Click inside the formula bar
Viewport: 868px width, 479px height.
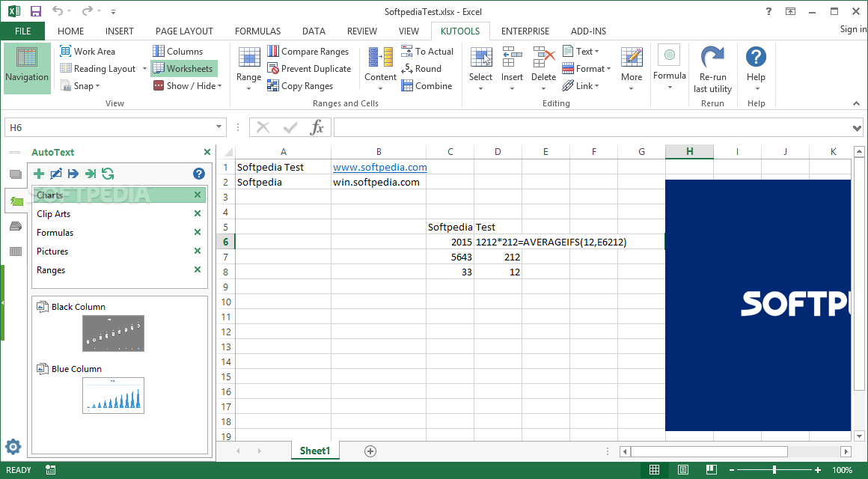(593, 128)
